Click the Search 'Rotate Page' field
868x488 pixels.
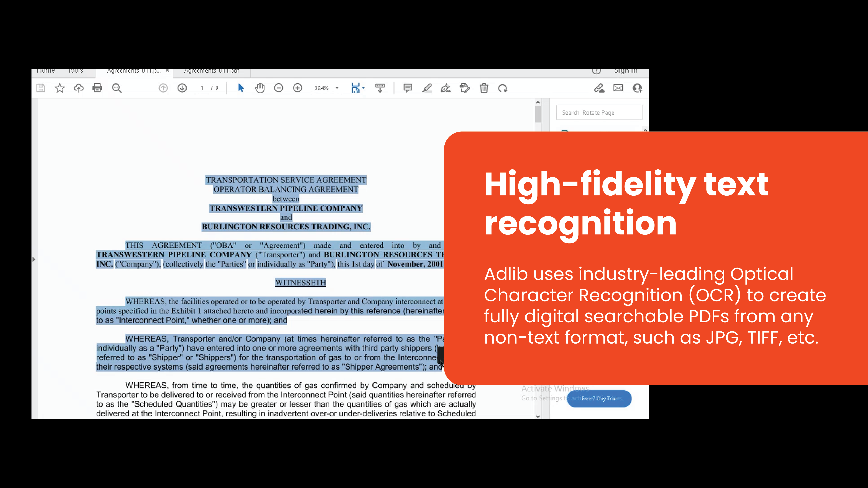(x=599, y=113)
